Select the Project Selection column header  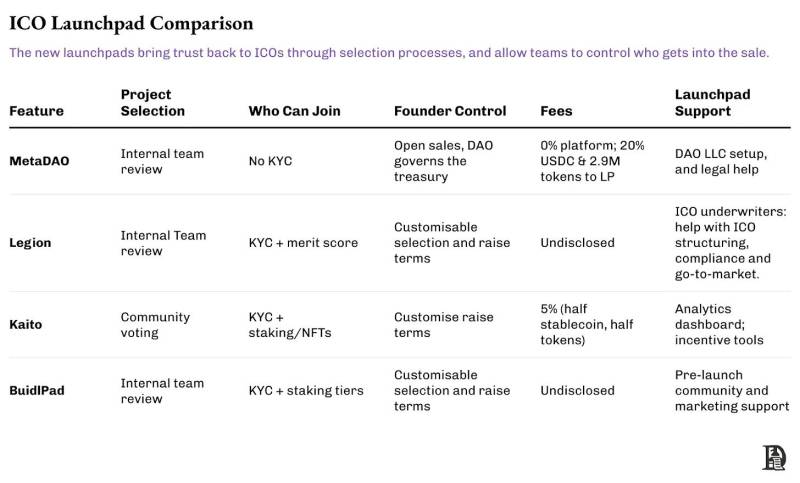tap(153, 103)
